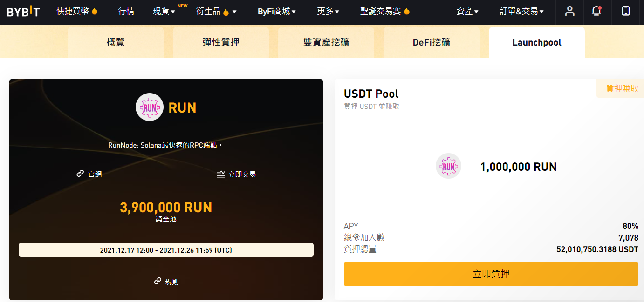The width and height of the screenshot is (644, 302).
Task: Switch to the 彈性質押 tab
Action: point(221,42)
